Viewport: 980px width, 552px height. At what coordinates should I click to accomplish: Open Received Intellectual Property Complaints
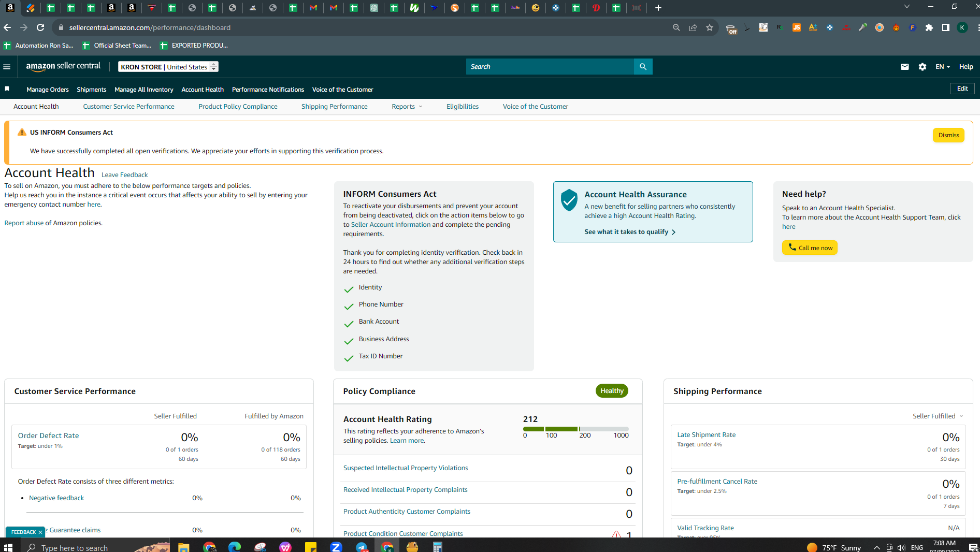[405, 490]
